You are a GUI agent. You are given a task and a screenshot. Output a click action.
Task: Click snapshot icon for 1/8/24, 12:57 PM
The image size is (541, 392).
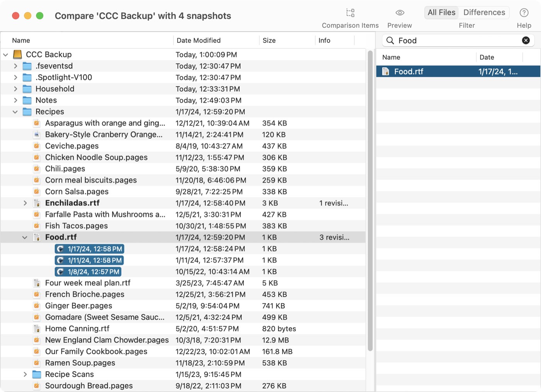pos(61,272)
